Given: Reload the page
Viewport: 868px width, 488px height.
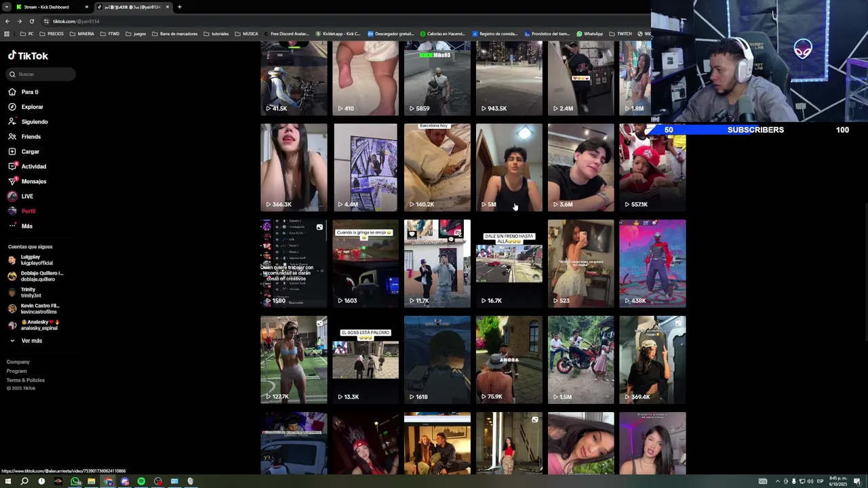Looking at the screenshot, I should 31,21.
